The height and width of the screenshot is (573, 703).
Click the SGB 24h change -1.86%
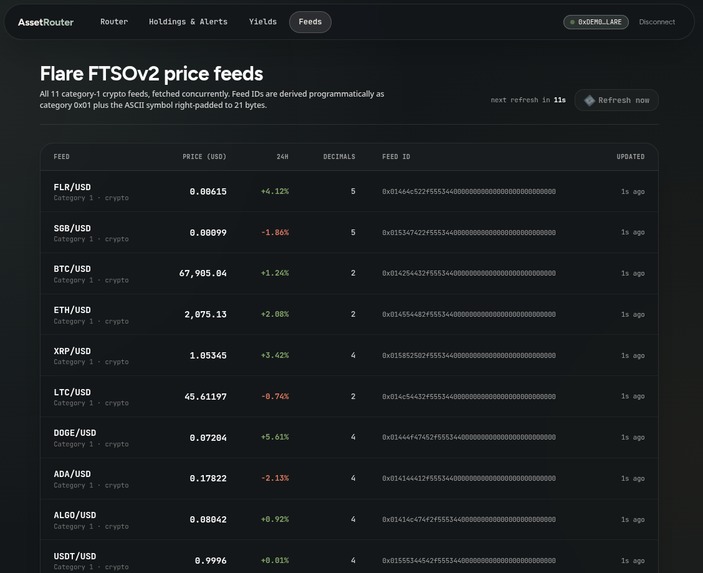[x=275, y=232]
